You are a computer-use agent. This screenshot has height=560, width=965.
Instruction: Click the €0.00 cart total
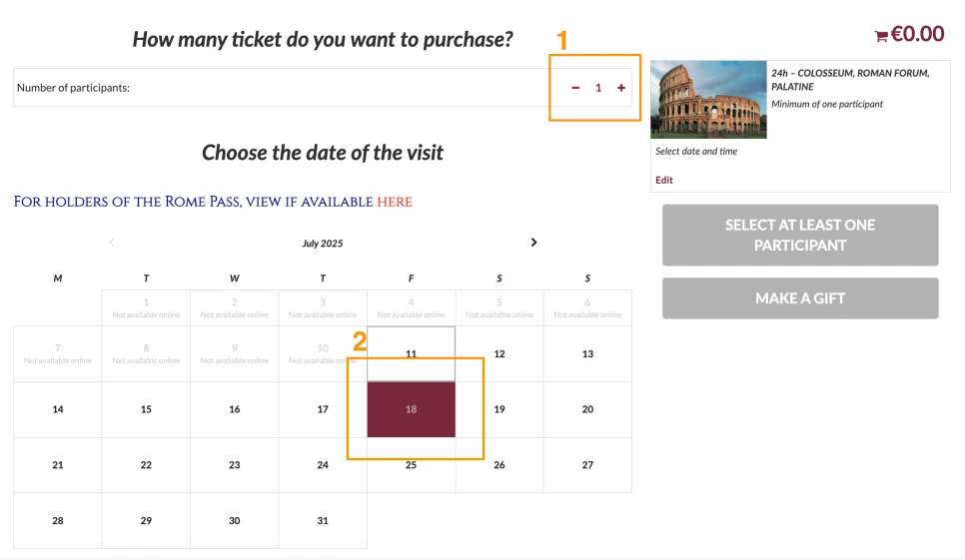coord(917,34)
